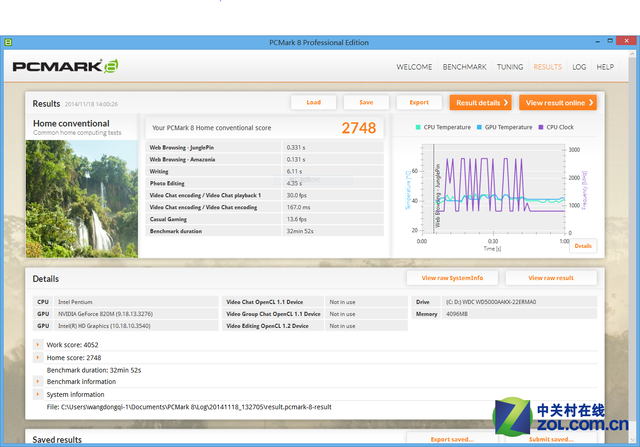Click the Export button

pos(419,102)
